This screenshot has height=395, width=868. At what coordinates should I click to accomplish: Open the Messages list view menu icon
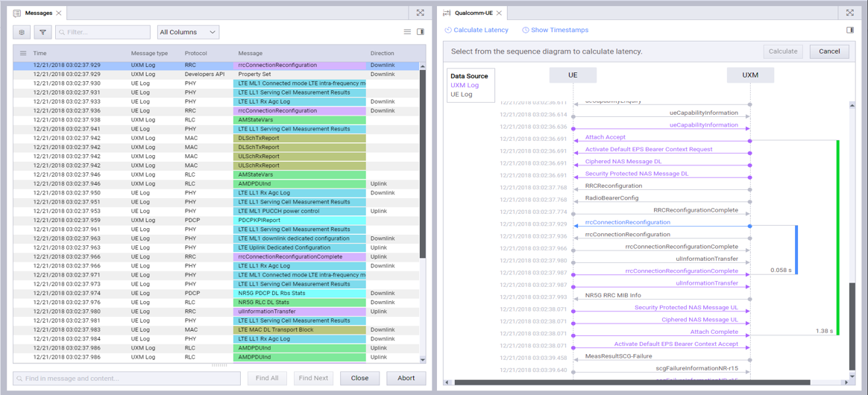pyautogui.click(x=407, y=32)
